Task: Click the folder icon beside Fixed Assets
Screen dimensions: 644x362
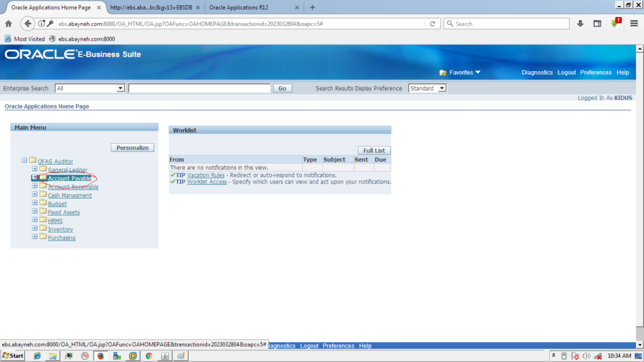Action: pos(43,211)
